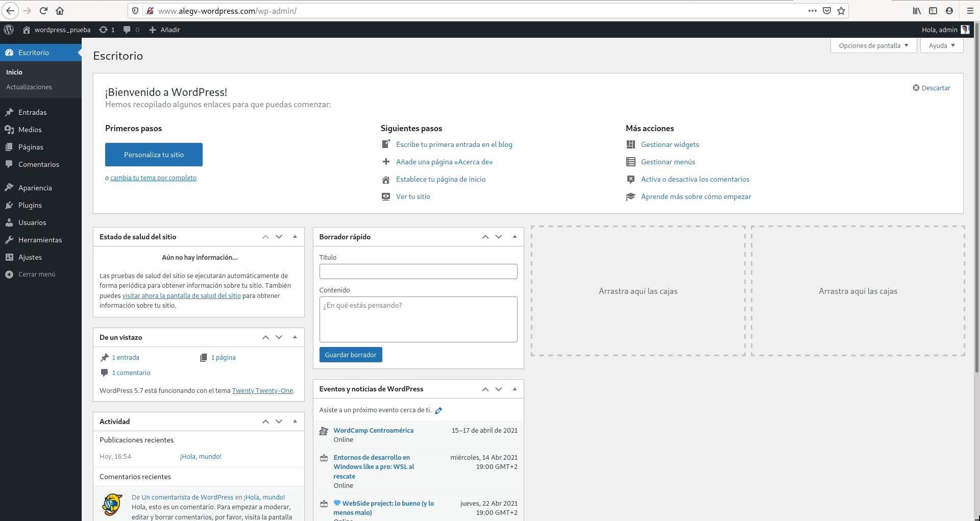Open the browser library icon
Image resolution: width=980 pixels, height=521 pixels.
point(917,11)
